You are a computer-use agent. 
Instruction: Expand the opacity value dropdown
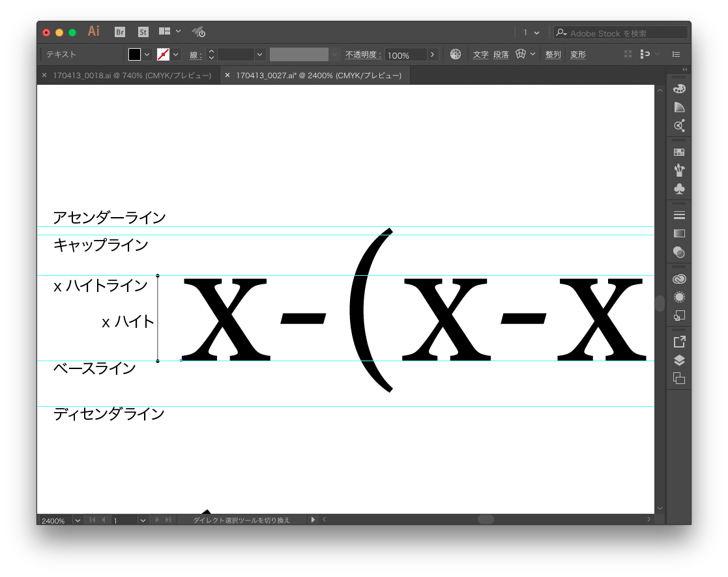[x=432, y=55]
